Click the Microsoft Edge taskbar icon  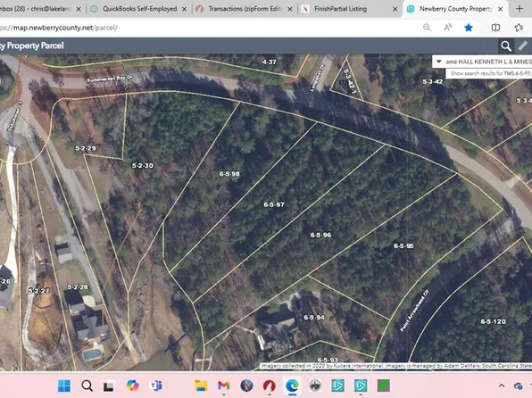coord(292,386)
